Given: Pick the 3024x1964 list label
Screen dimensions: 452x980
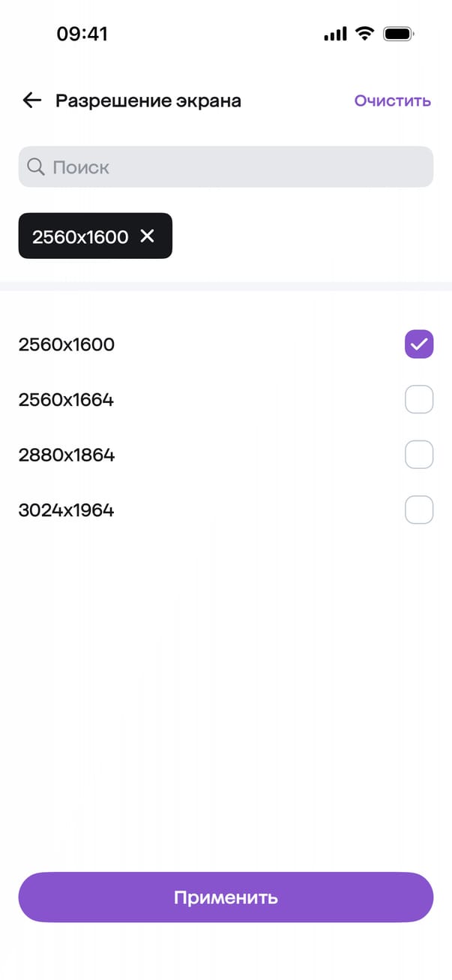Looking at the screenshot, I should pyautogui.click(x=66, y=511).
